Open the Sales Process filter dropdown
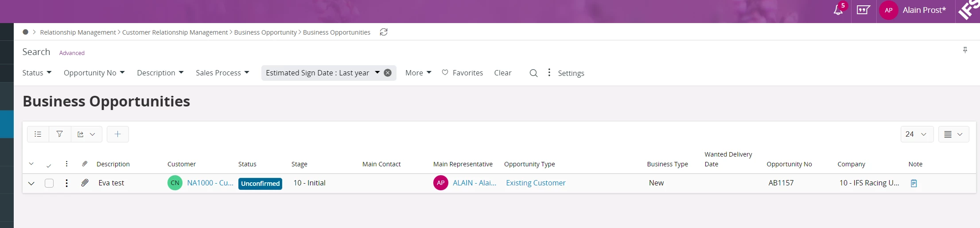The height and width of the screenshot is (228, 980). [222, 73]
